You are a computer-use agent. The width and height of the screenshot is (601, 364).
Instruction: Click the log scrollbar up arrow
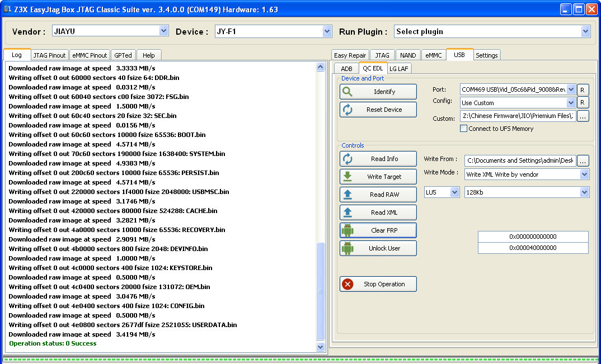pos(321,68)
